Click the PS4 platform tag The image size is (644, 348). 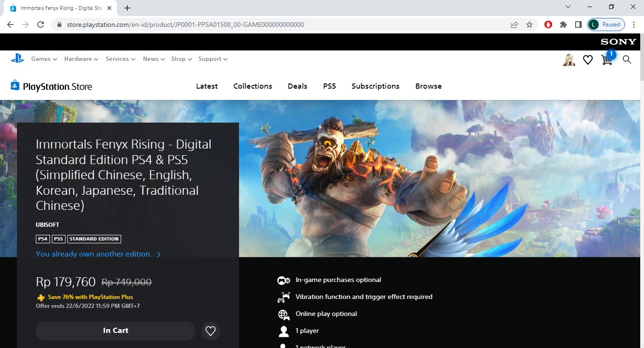(x=43, y=239)
